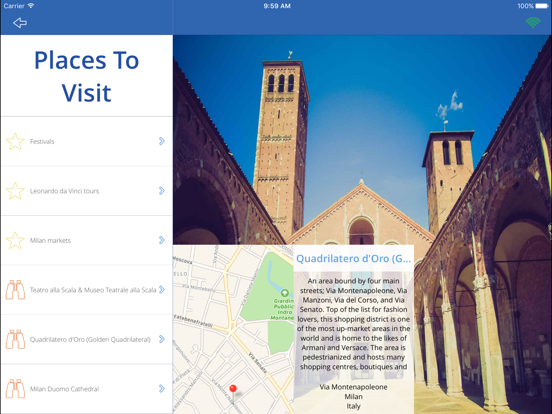Screen dimensions: 552x414
Task: Tap the 9:59 AM clock in status bar
Action: 277,6
